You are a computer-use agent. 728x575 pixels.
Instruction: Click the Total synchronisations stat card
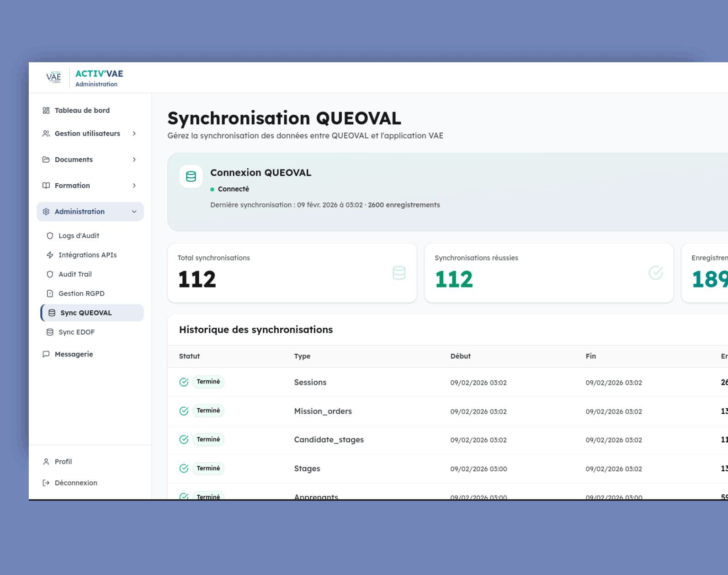[292, 273]
